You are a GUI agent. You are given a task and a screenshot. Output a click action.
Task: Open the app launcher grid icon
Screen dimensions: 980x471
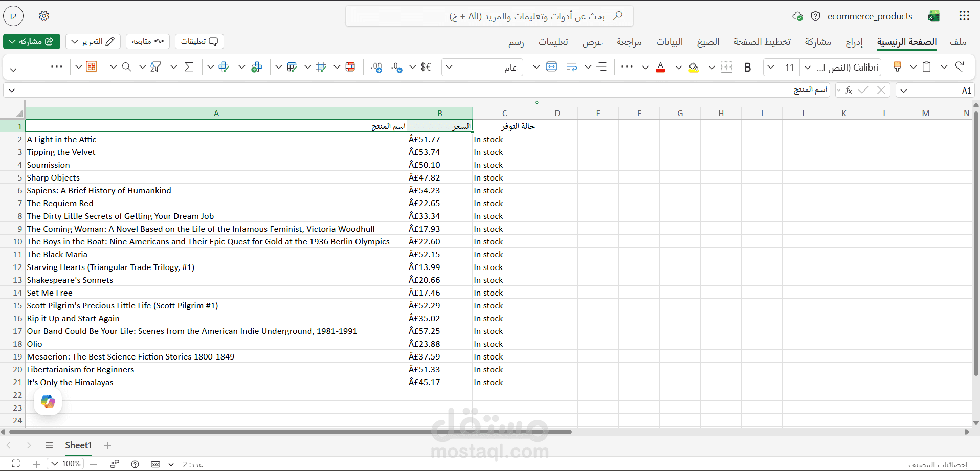coord(964,16)
